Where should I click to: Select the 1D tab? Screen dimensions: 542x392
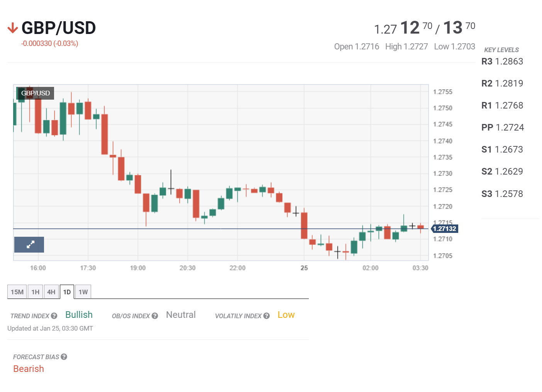[x=67, y=292]
